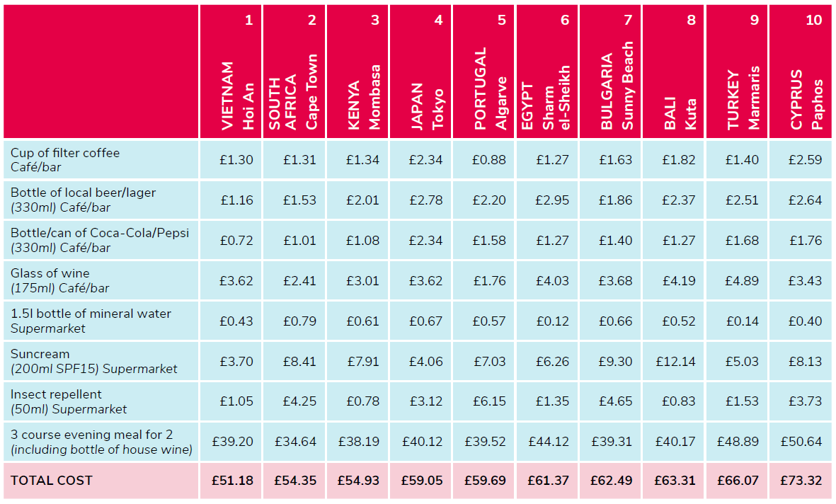Select the South Africa Cape Town header
This screenshot has height=504, width=836.
pyautogui.click(x=293, y=92)
